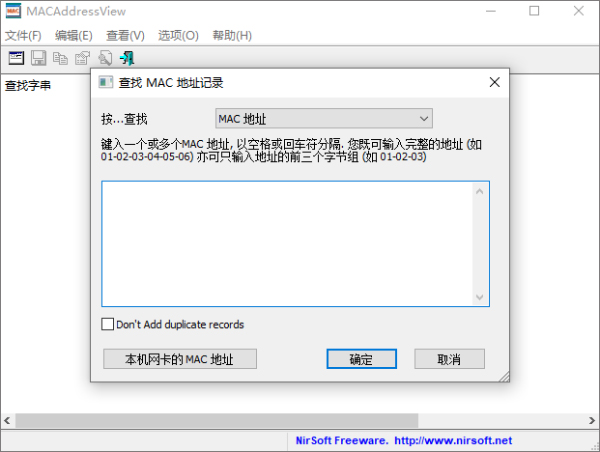The image size is (600, 452).
Task: Open the 选项(O) menu
Action: (178, 36)
